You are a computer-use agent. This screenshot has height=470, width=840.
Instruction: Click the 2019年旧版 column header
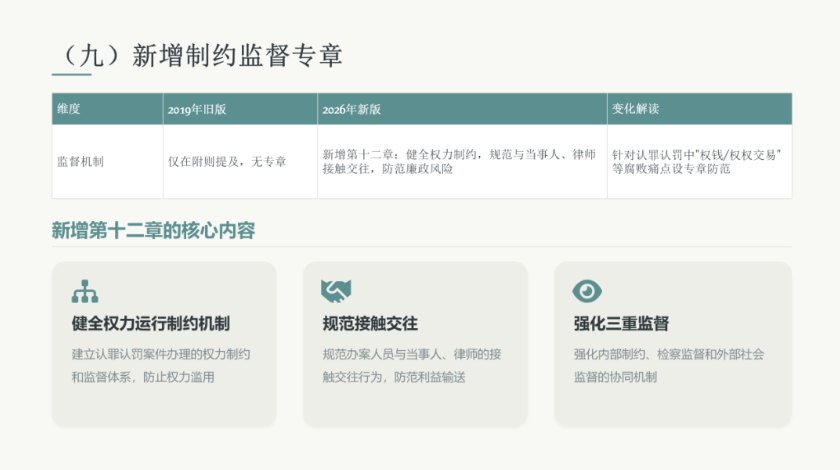240,109
